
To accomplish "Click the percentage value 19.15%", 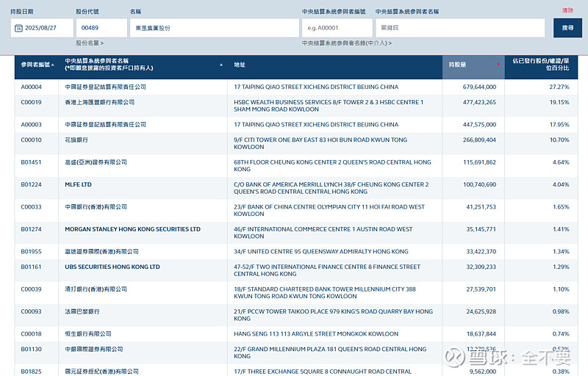I will [559, 102].
